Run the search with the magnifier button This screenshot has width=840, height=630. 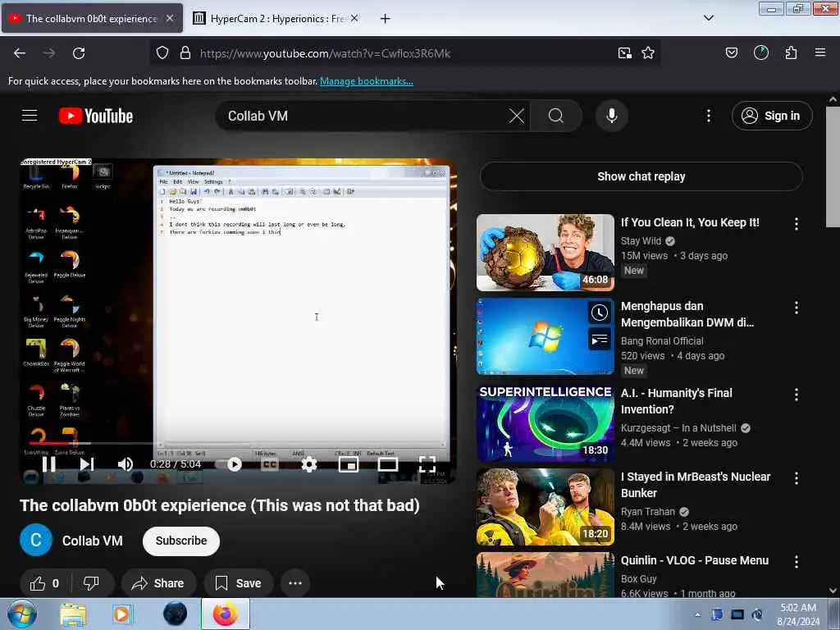[556, 116]
